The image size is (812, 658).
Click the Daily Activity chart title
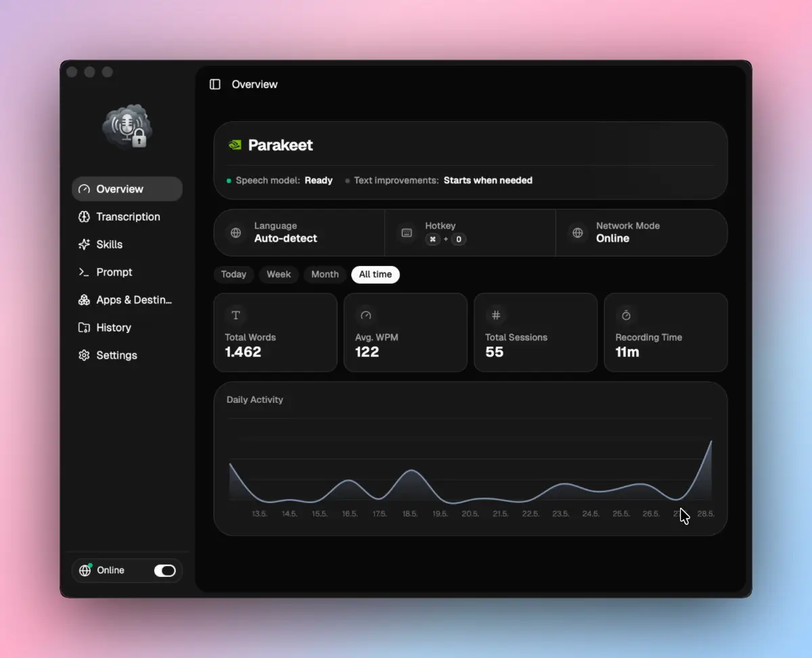255,400
